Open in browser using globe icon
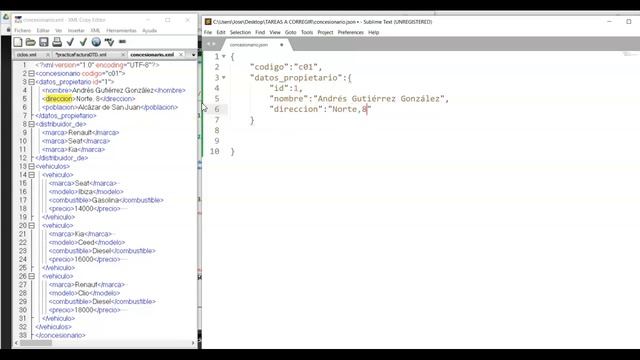 pyautogui.click(x=96, y=42)
